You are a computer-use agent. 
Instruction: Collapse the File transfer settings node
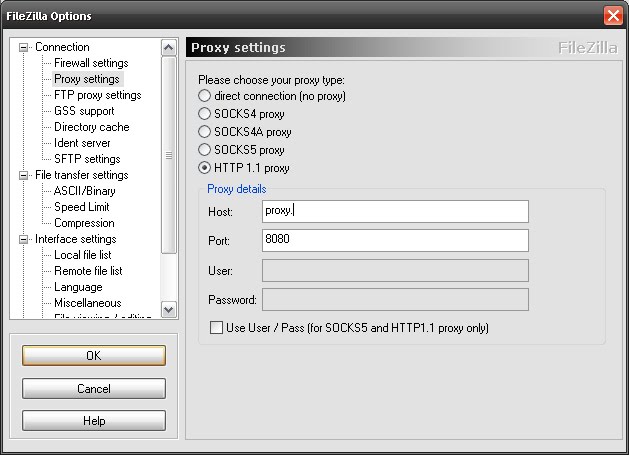[x=24, y=175]
